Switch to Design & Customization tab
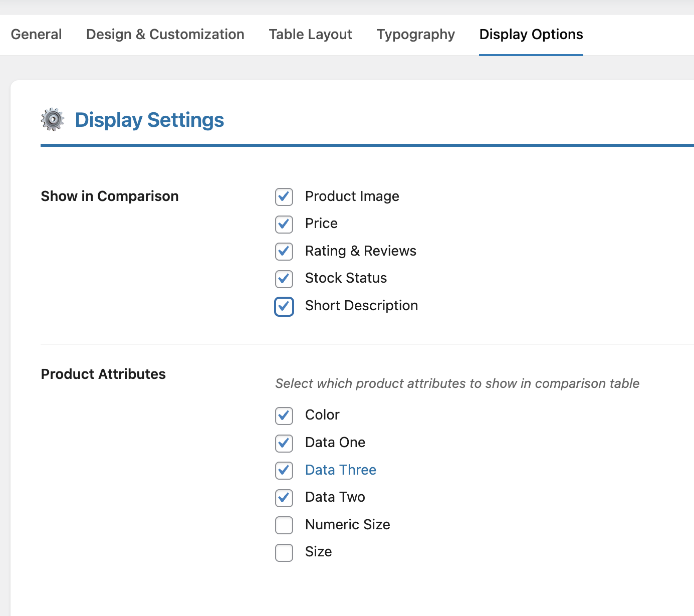Viewport: 694px width, 616px height. coord(165,35)
